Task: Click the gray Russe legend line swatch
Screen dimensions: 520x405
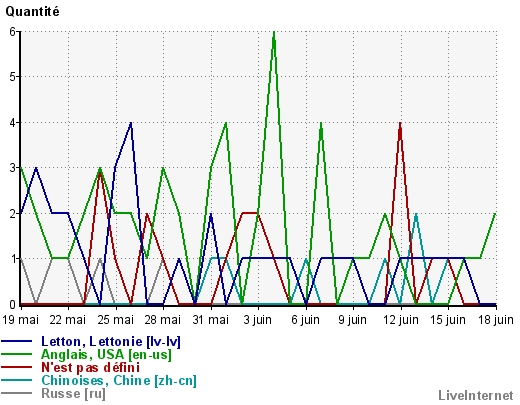Action: (x=16, y=393)
